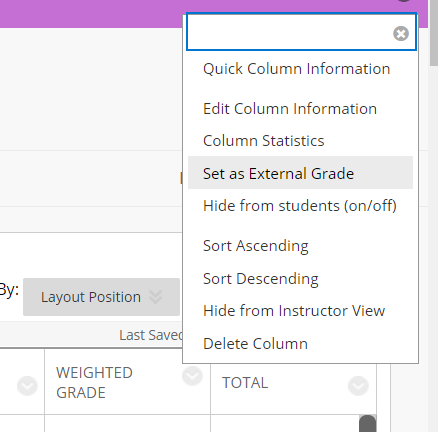Open the TOTAL column chevron menu
438x432 pixels.
click(x=358, y=386)
